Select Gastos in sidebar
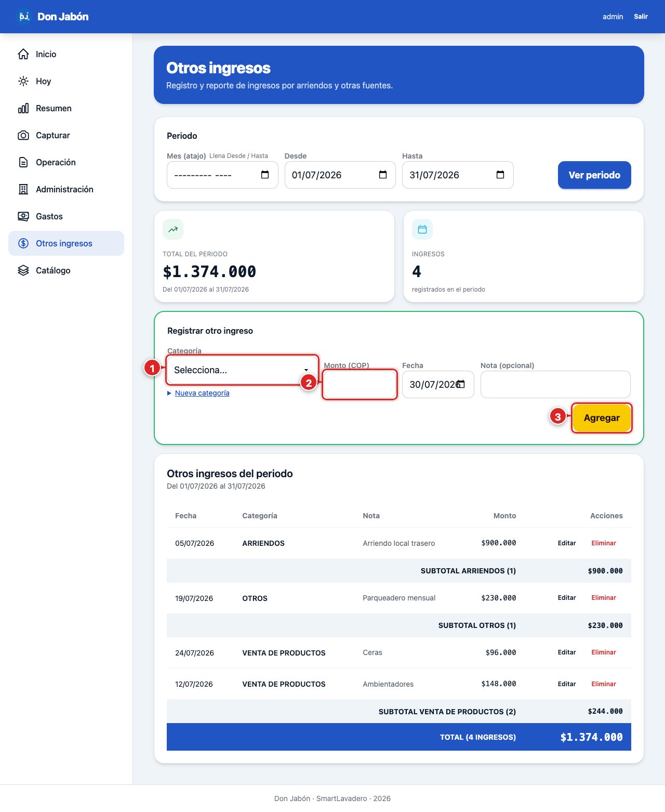665x812 pixels. point(66,216)
